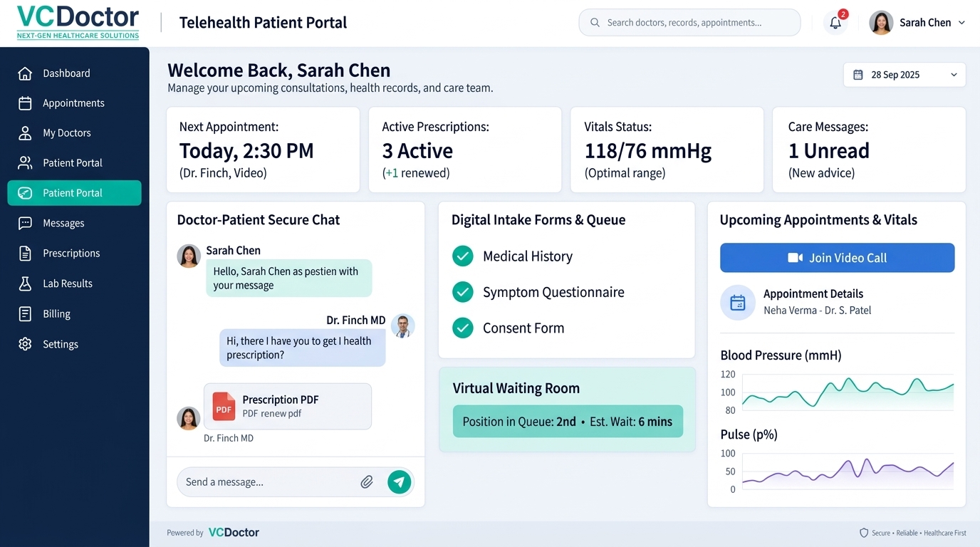The image size is (980, 547).
Task: Select the highlighted Patient Portal sidebar item
Action: click(x=75, y=193)
